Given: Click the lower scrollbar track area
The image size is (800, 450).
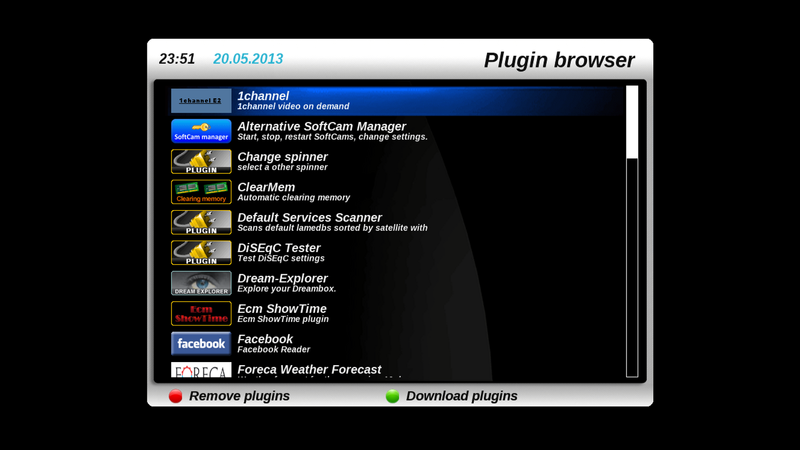Looking at the screenshot, I should click(632, 268).
